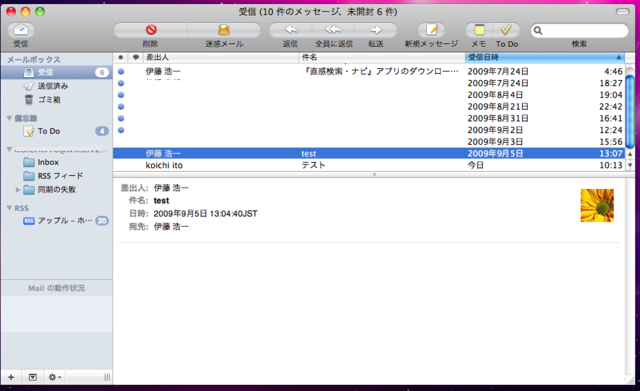Screen dimensions: 640x391
Task: Click the 転送 forward arrow button
Action: (376, 30)
